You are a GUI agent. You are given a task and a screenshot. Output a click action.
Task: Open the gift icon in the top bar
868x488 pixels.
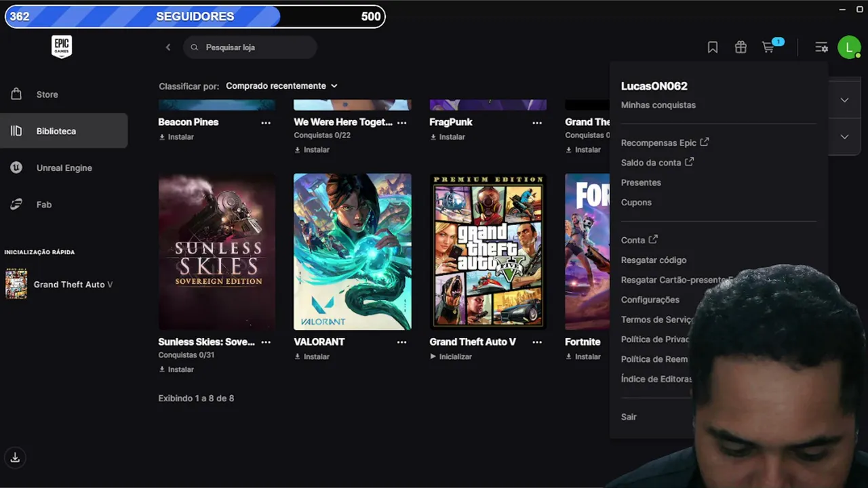741,47
